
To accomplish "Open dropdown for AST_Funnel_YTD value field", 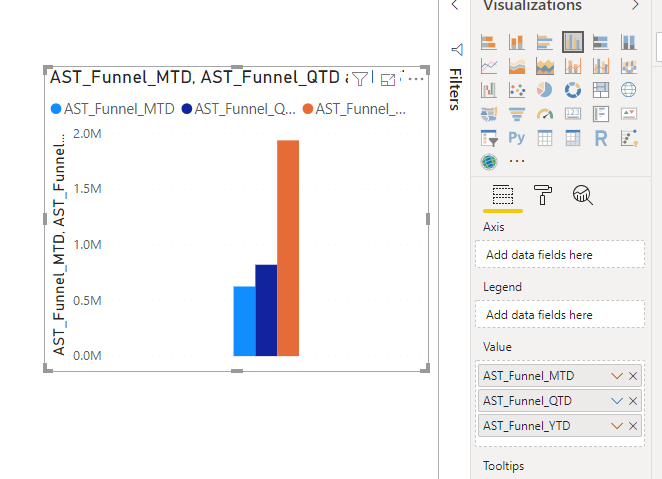I will tap(617, 426).
